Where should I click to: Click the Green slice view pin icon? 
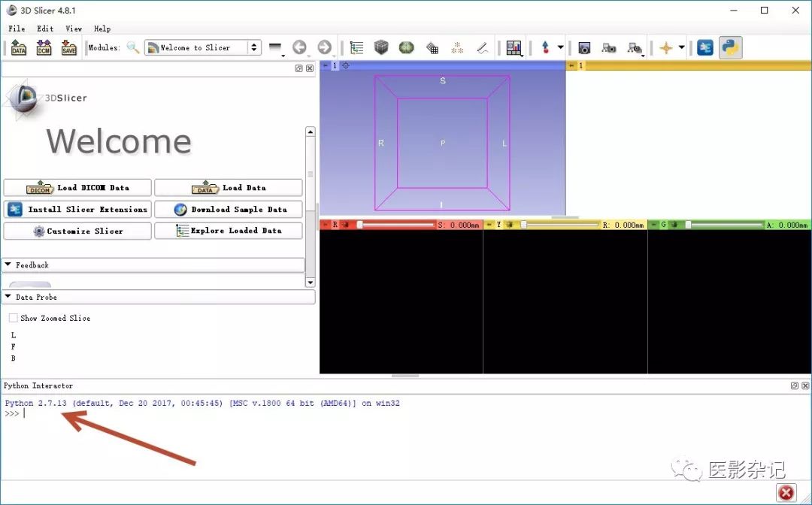[x=654, y=225]
